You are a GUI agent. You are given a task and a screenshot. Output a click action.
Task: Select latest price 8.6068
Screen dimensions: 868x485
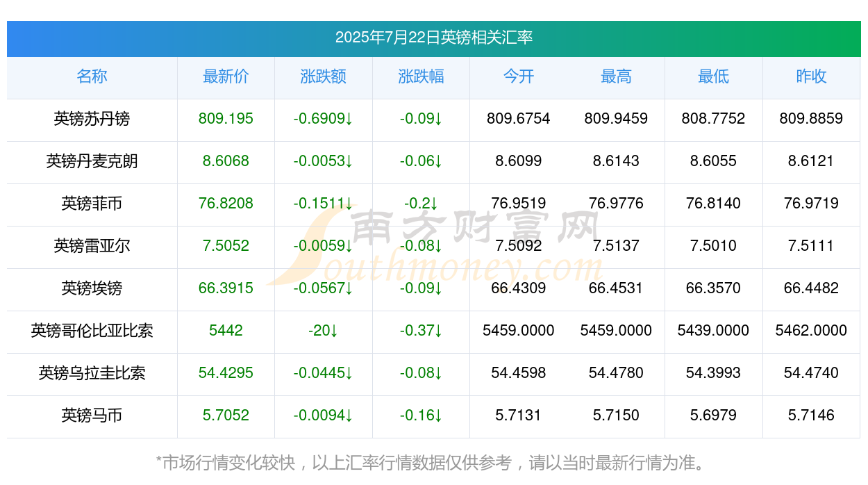226,161
